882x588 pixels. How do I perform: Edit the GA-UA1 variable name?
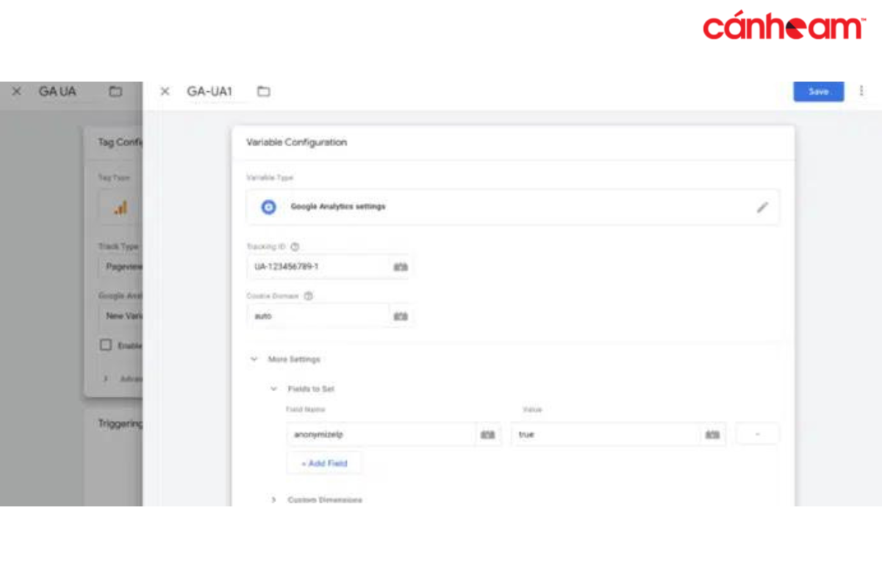click(x=209, y=91)
